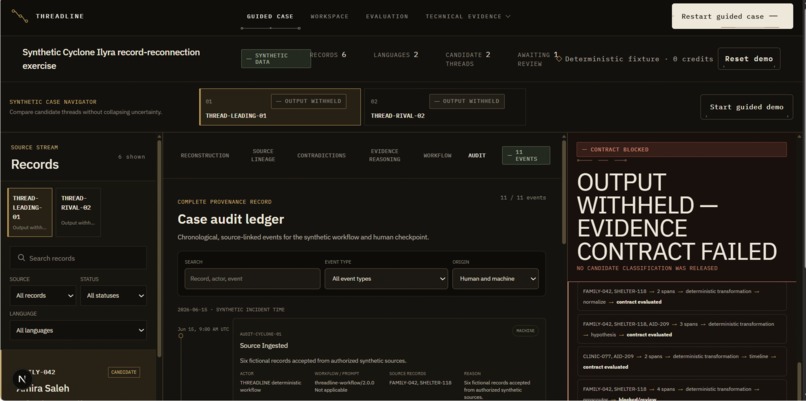Image resolution: width=806 pixels, height=401 pixels.
Task: Click the CLINIC-077, AID-209 timeline entry
Action: tap(681, 361)
